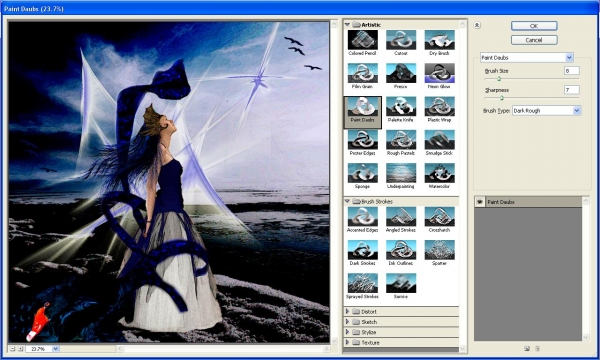Choose the Crosshatch brush stroke filter
The image size is (600, 360).
(439, 217)
